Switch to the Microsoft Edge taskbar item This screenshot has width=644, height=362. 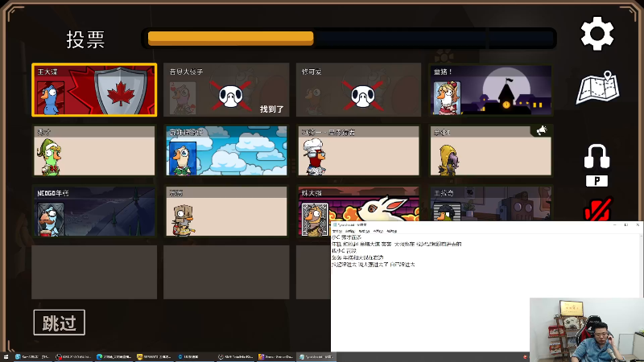tap(114, 356)
